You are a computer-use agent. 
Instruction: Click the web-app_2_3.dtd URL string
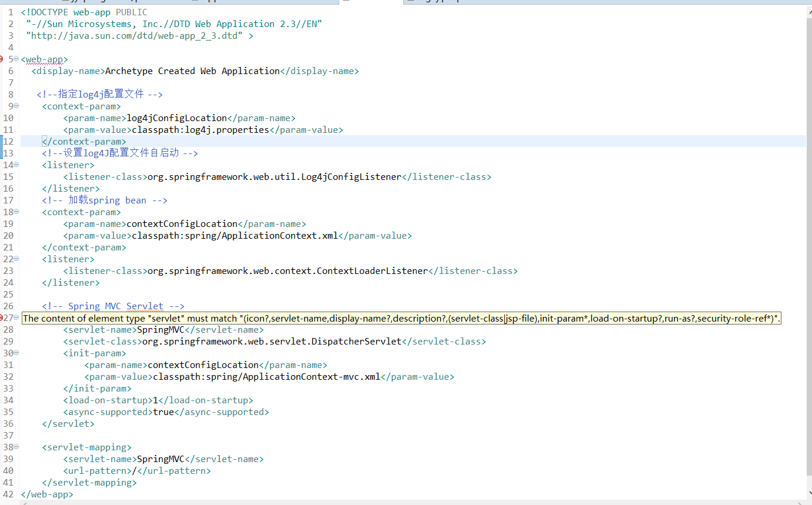coord(135,36)
